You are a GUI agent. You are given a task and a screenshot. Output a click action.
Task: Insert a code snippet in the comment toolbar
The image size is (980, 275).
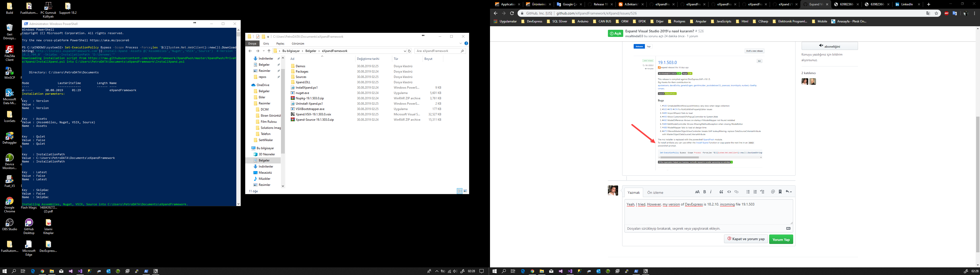coord(729,192)
